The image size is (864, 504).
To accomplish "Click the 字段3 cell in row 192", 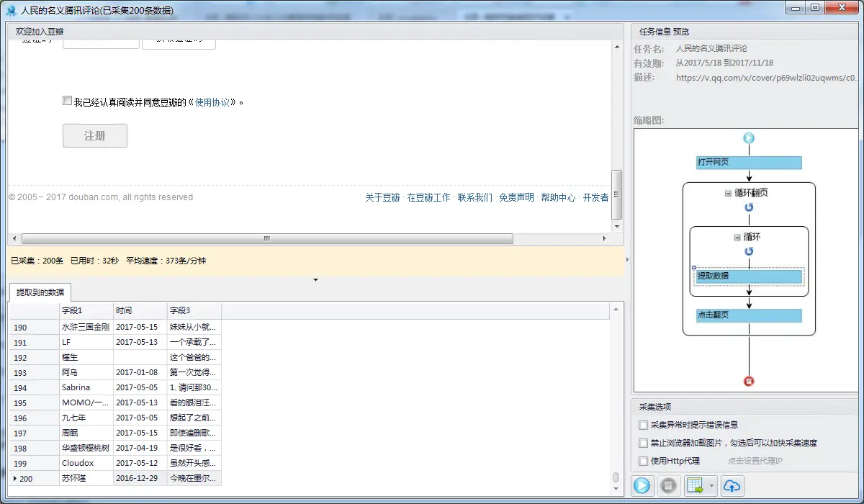I will click(194, 357).
